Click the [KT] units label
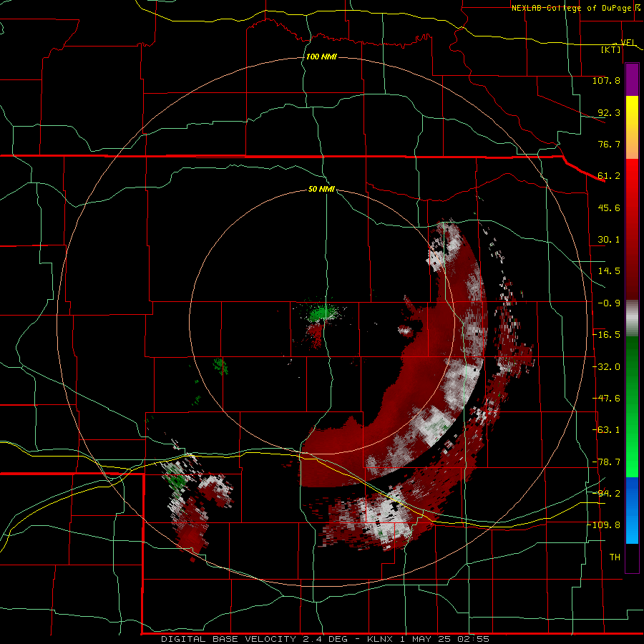Image resolution: width=644 pixels, height=644 pixels. [611, 49]
